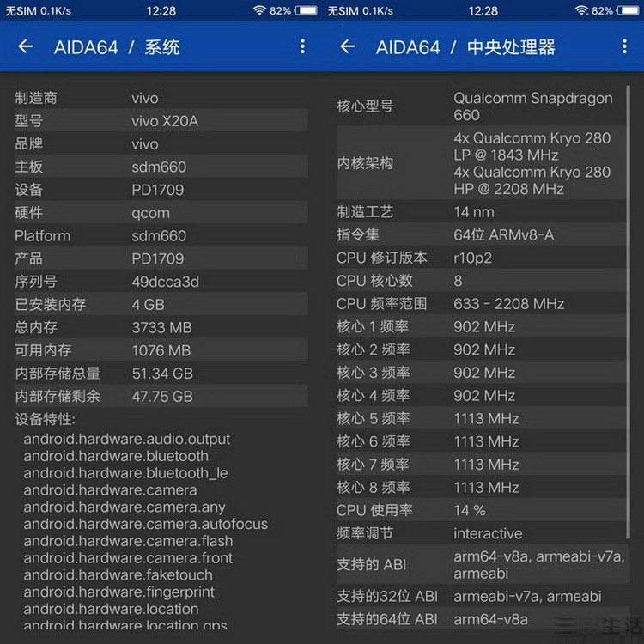
Task: Select the 'vivo X20A' model value
Action: point(165,121)
